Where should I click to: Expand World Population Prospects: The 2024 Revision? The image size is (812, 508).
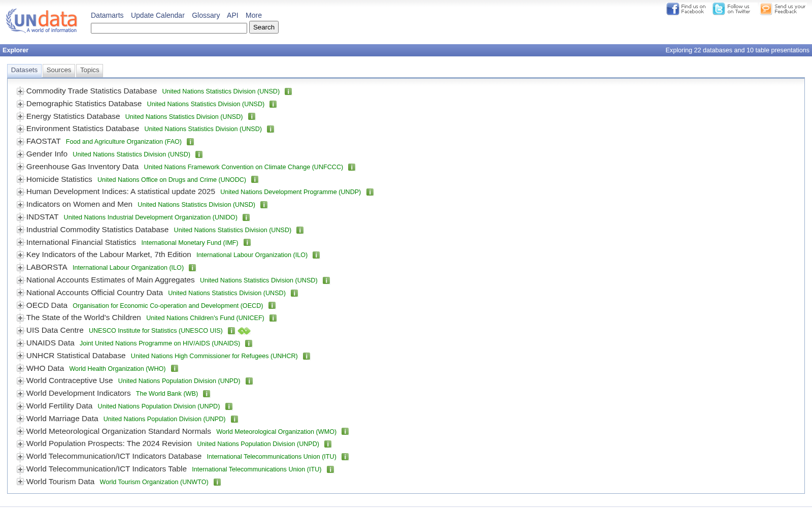pyautogui.click(x=20, y=444)
